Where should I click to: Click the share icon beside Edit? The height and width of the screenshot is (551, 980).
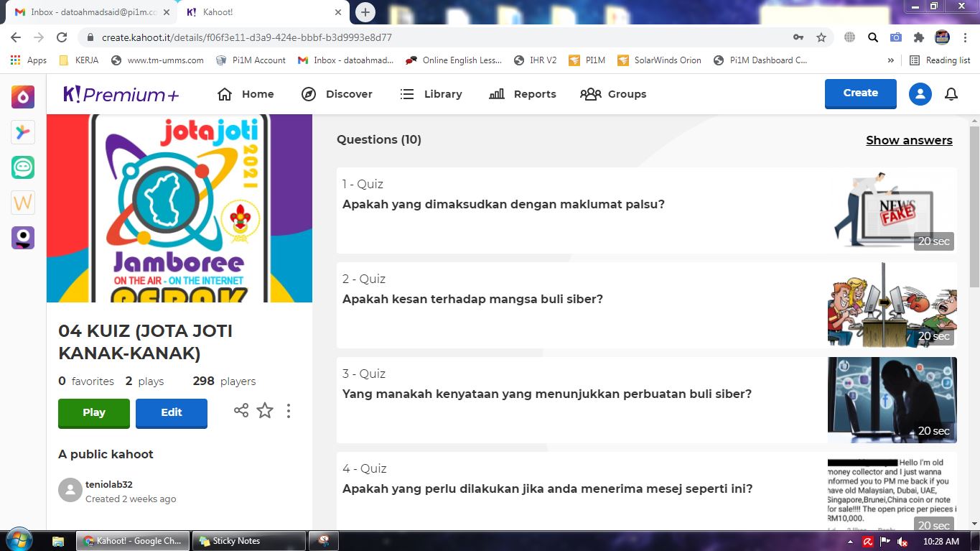pyautogui.click(x=241, y=411)
